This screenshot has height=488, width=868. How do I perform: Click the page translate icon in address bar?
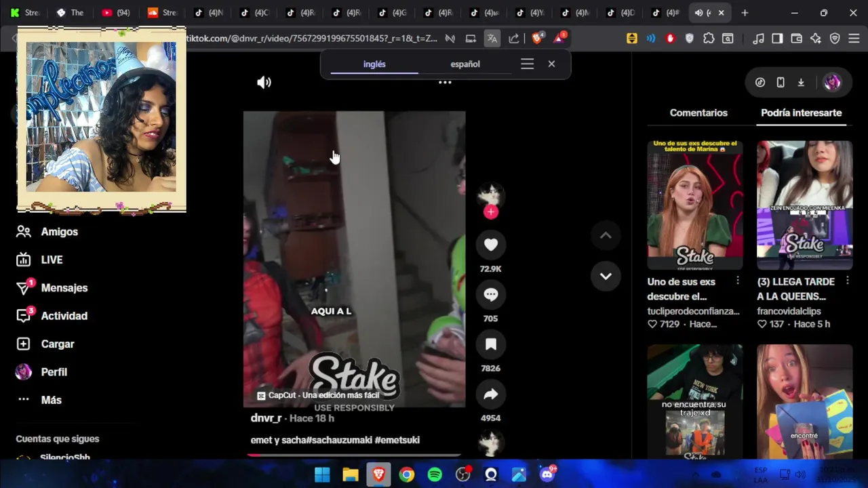[492, 39]
